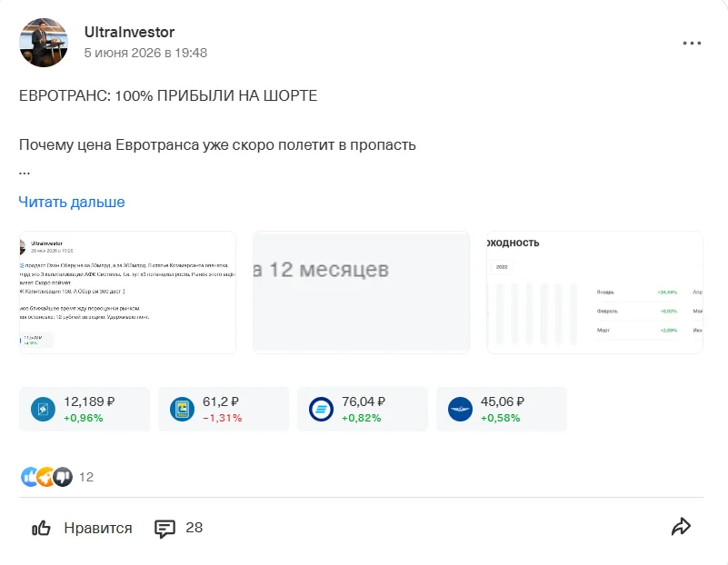Click the +0,82% change value
728x565 pixels.
tap(361, 418)
